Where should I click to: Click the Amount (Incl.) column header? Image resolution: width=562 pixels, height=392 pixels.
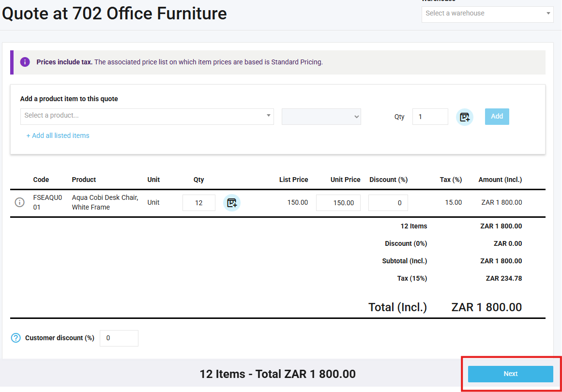500,180
